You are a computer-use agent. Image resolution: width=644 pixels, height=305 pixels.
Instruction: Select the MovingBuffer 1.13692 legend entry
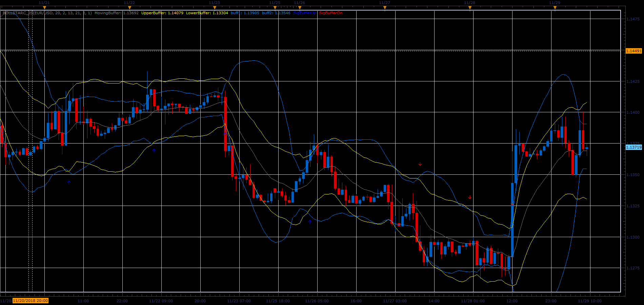pyautogui.click(x=117, y=13)
